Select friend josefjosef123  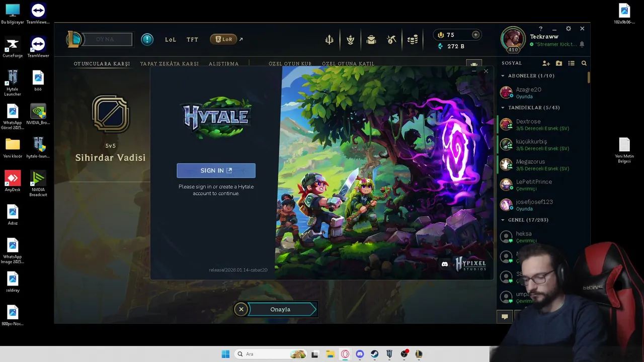(543, 205)
